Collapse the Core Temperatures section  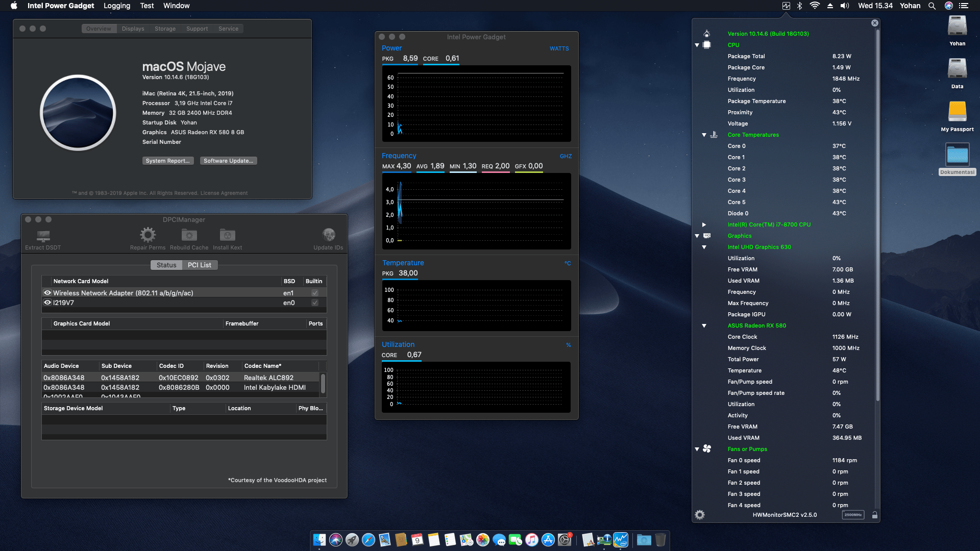click(704, 135)
